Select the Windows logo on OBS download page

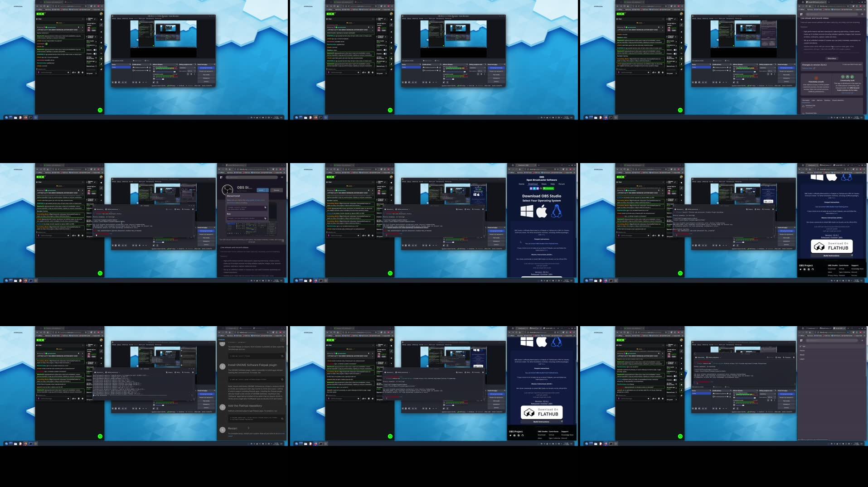pyautogui.click(x=527, y=211)
